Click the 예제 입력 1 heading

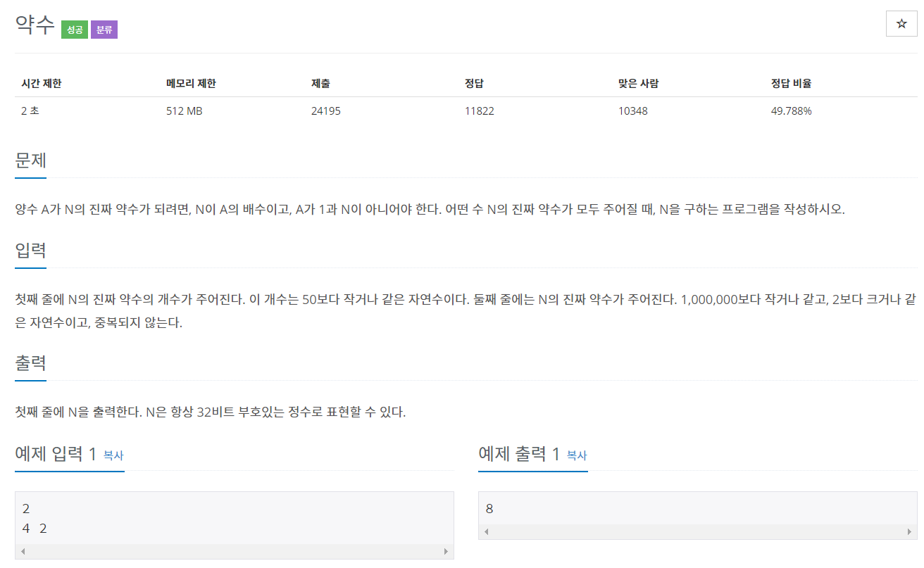56,454
